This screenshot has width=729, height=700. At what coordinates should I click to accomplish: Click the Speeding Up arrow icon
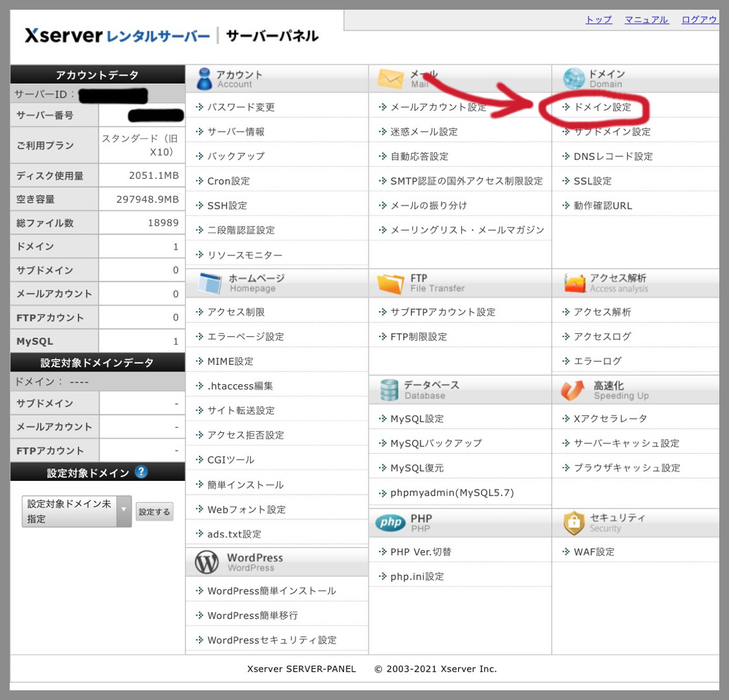point(573,390)
